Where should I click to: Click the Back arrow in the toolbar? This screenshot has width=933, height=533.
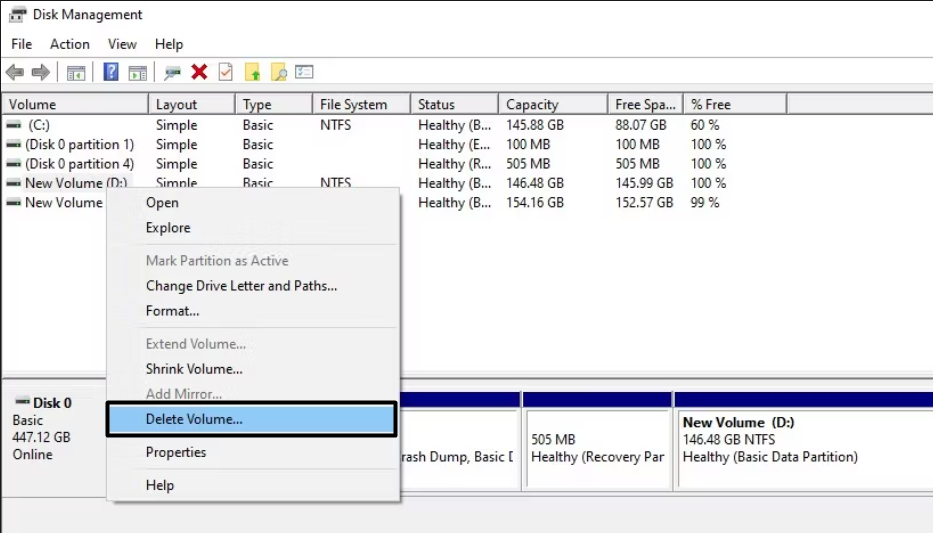point(15,72)
